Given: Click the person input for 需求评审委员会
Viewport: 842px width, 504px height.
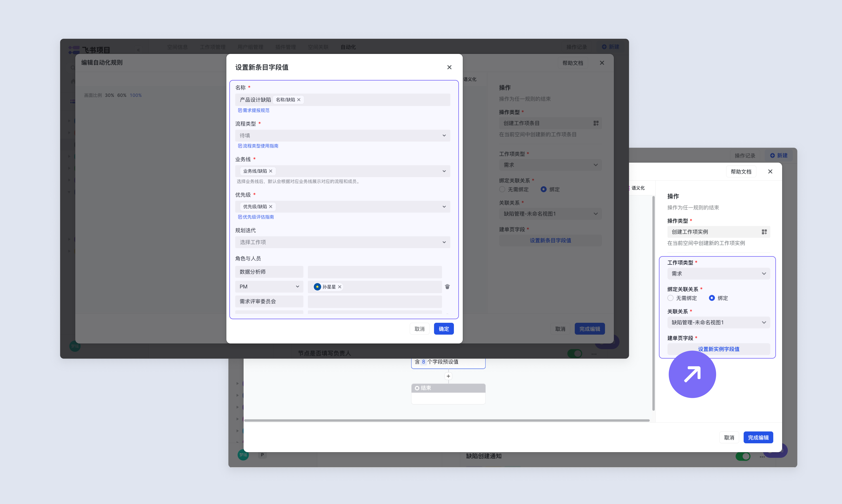Looking at the screenshot, I should coord(374,301).
